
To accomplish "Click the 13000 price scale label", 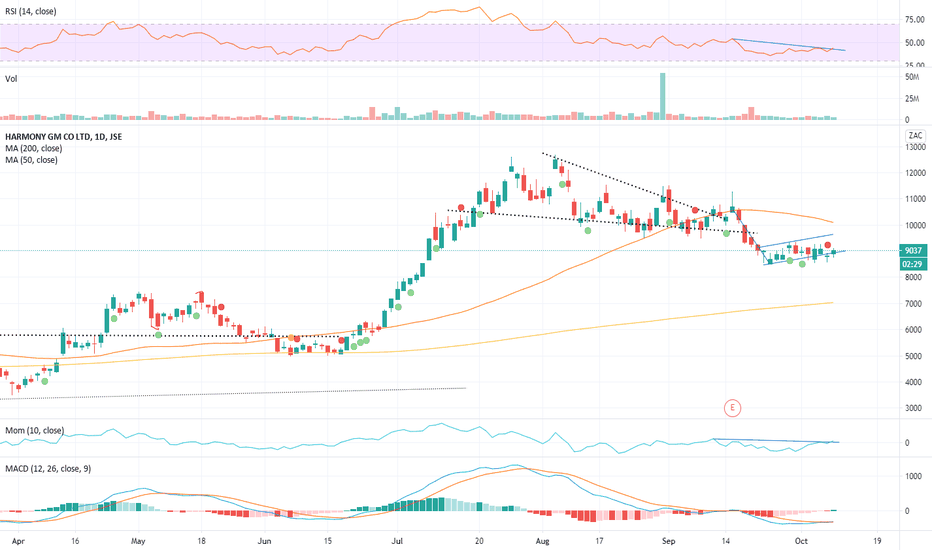I will click(915, 147).
